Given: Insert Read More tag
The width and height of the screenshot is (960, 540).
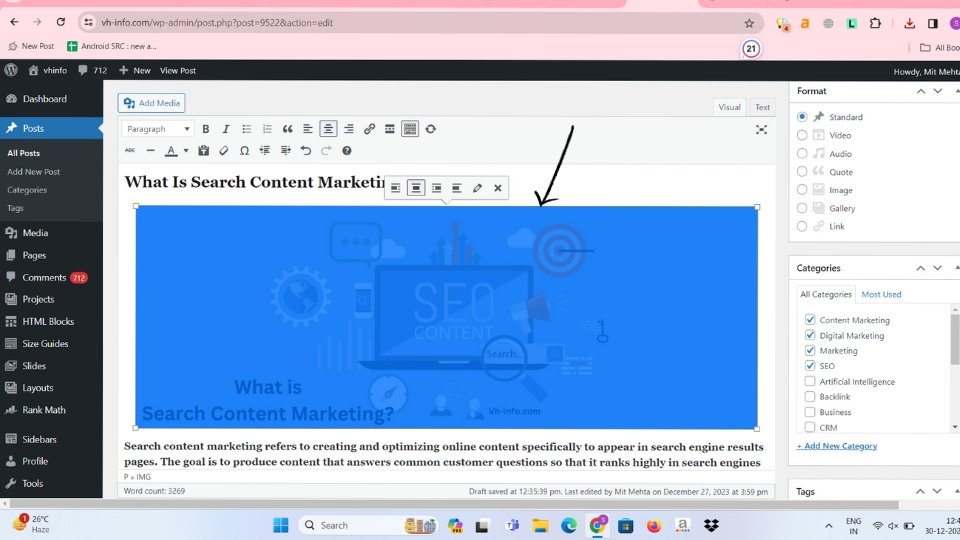Looking at the screenshot, I should pos(389,129).
